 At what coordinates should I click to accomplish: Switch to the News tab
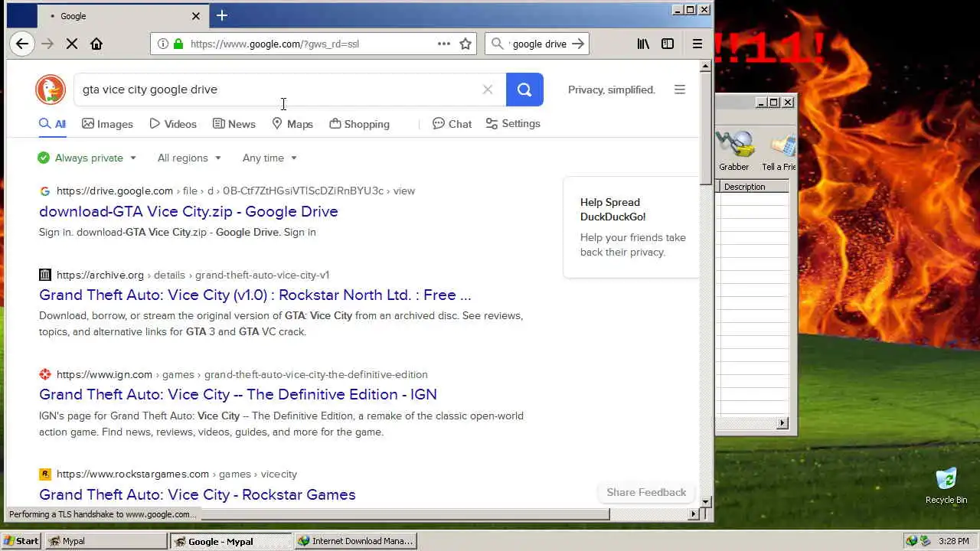pos(234,124)
